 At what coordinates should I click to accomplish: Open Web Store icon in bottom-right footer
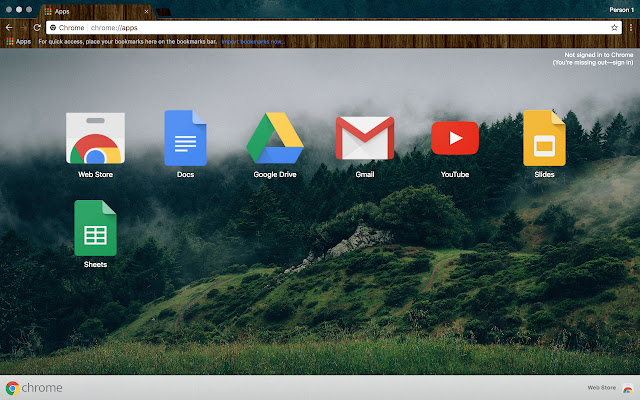628,388
